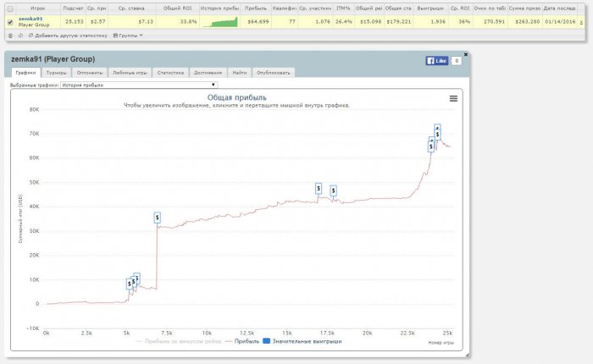593x364 pixels.
Task: Click Добавить другую статистику link
Action: coord(68,36)
